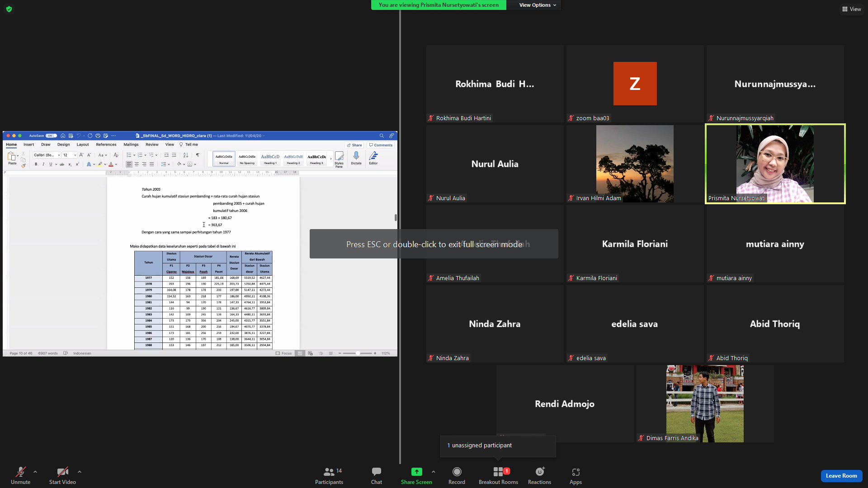Click the Print icon in Word title bar

coord(98,136)
